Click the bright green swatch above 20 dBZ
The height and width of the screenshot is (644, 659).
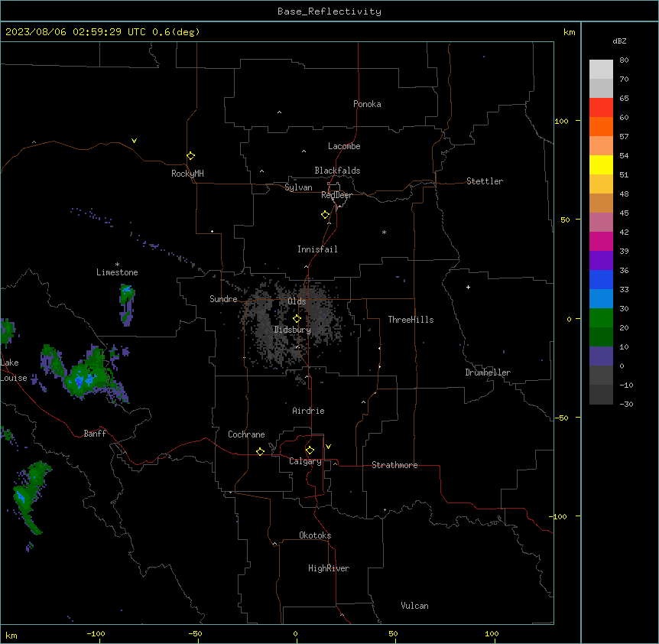[x=601, y=318]
